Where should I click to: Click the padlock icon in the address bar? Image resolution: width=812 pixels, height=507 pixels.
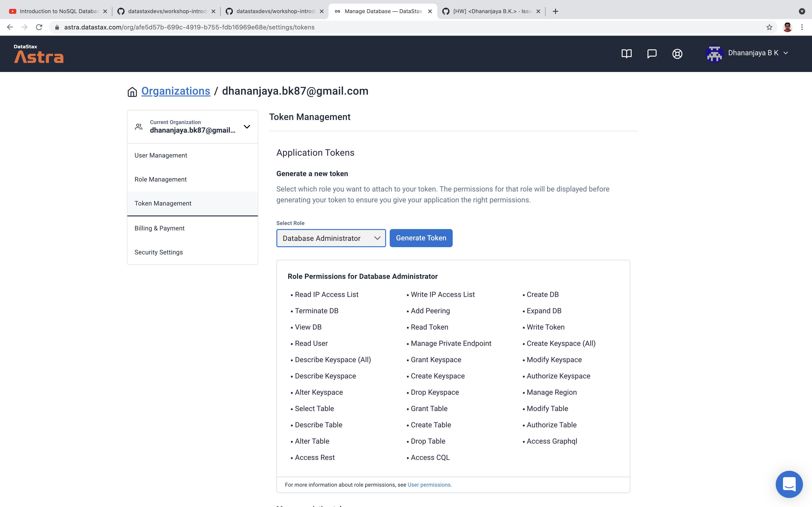[x=57, y=27]
